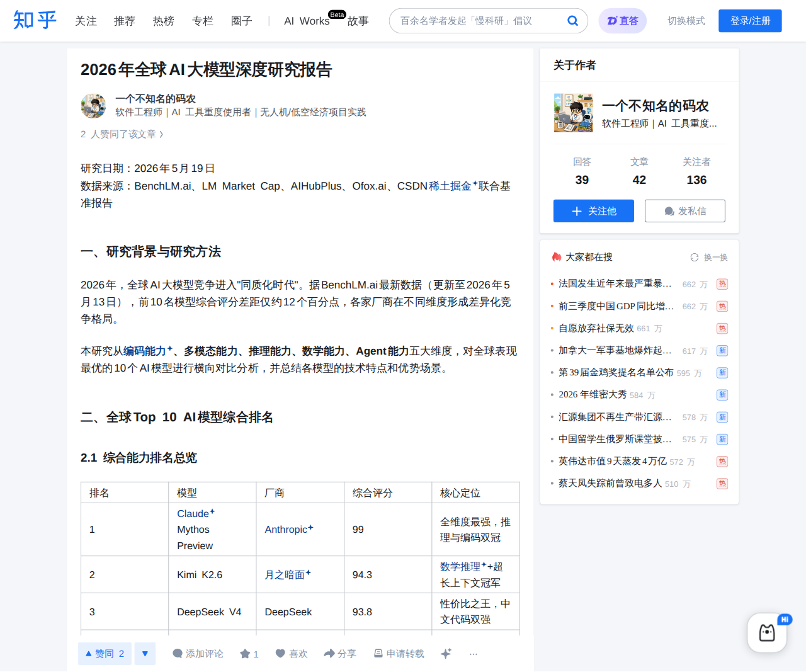
Task: Click the author's 文章 42 count
Action: 639,171
